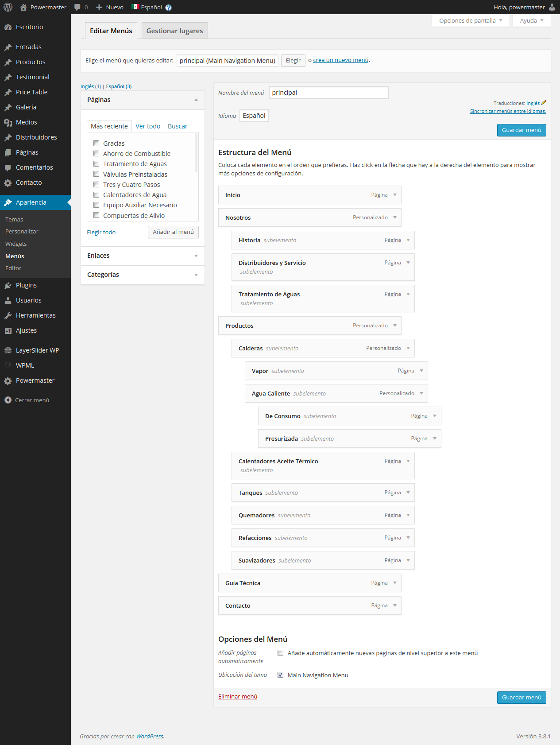The height and width of the screenshot is (745, 560).
Task: Click the Herramientas wrench icon
Action: click(8, 315)
